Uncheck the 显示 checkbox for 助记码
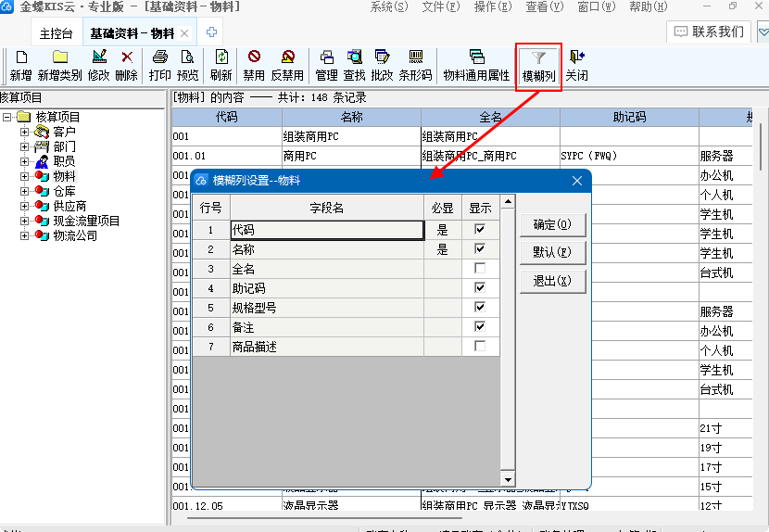The height and width of the screenshot is (532, 769). 480,287
